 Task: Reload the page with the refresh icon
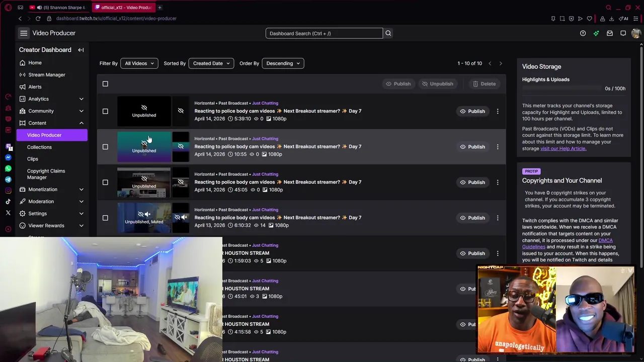(38, 19)
